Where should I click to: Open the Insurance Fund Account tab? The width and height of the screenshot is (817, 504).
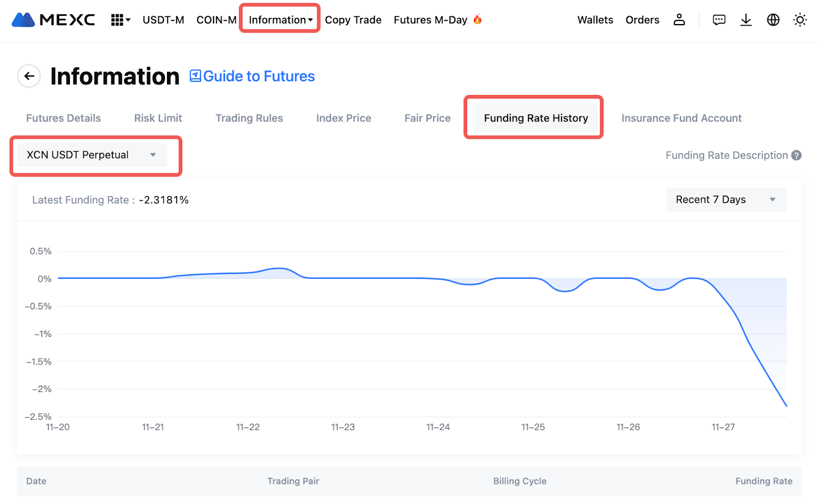pyautogui.click(x=681, y=118)
